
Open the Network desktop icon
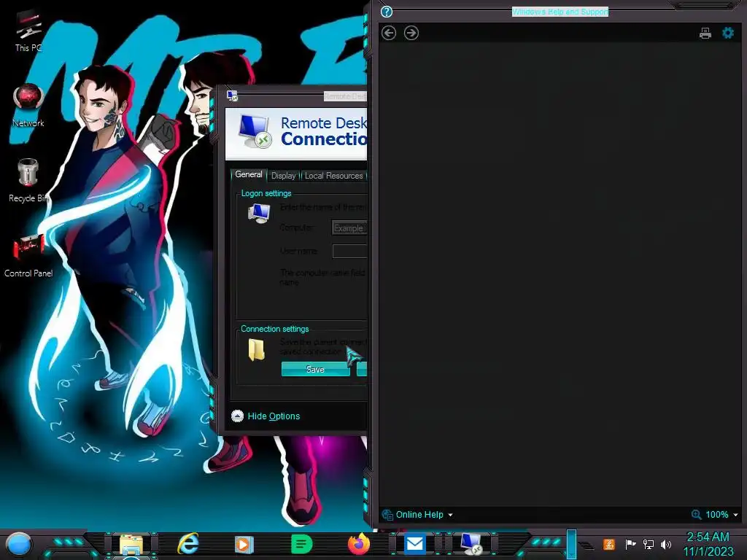point(28,106)
